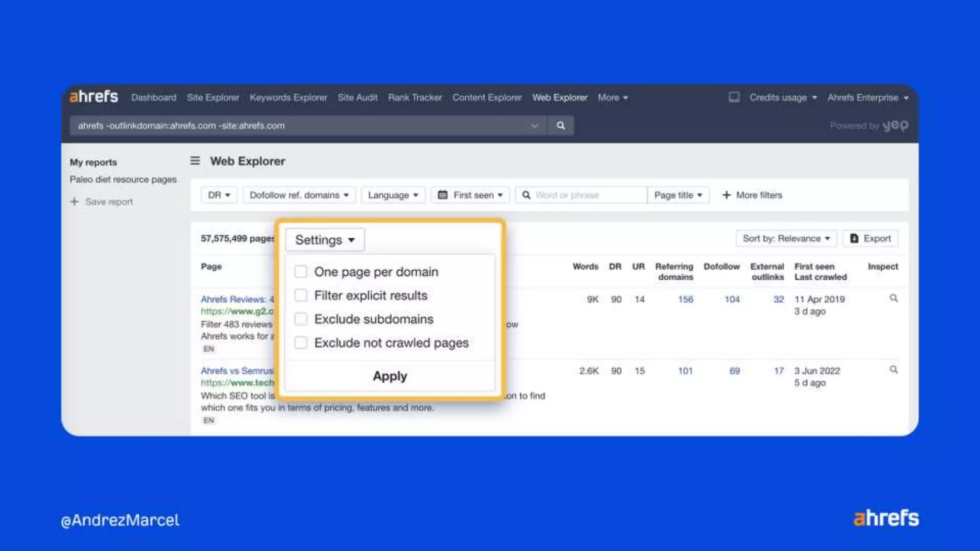Open the Page title dropdown

[x=678, y=195]
